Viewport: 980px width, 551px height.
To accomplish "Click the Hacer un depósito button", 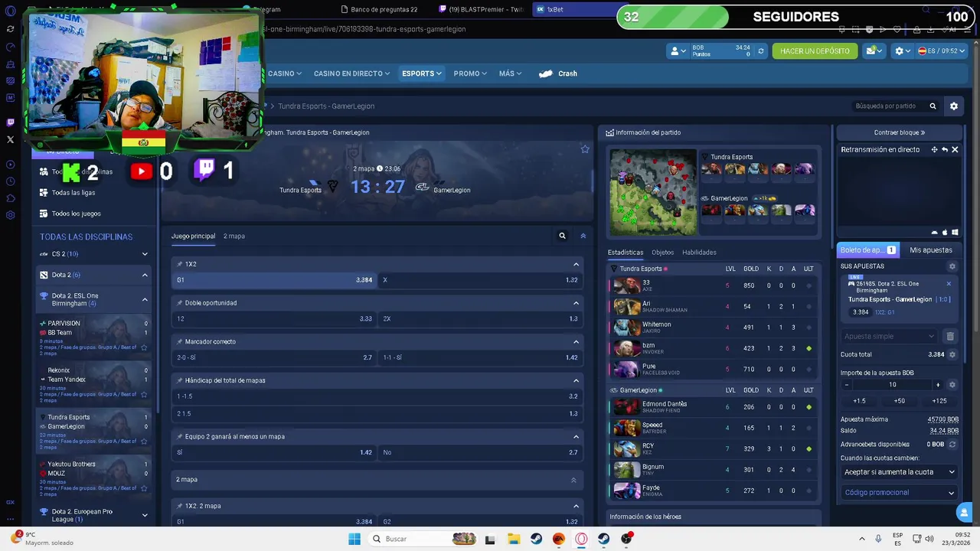I will point(815,51).
